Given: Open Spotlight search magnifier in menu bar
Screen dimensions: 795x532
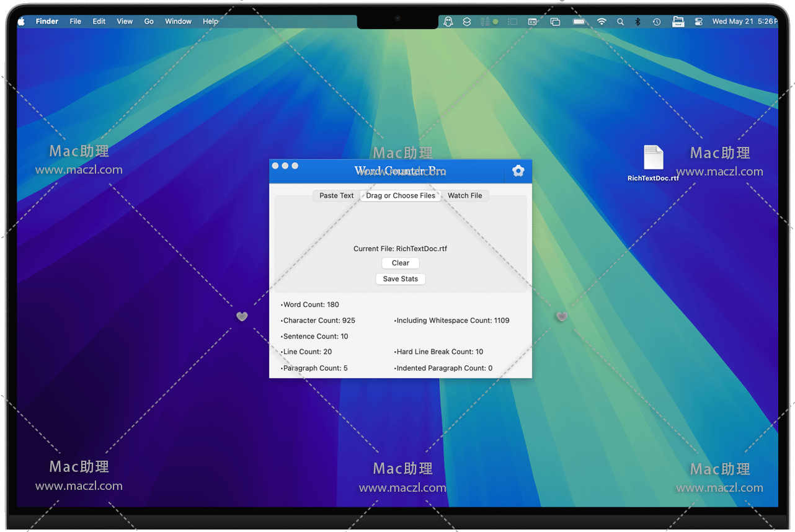Looking at the screenshot, I should [620, 21].
